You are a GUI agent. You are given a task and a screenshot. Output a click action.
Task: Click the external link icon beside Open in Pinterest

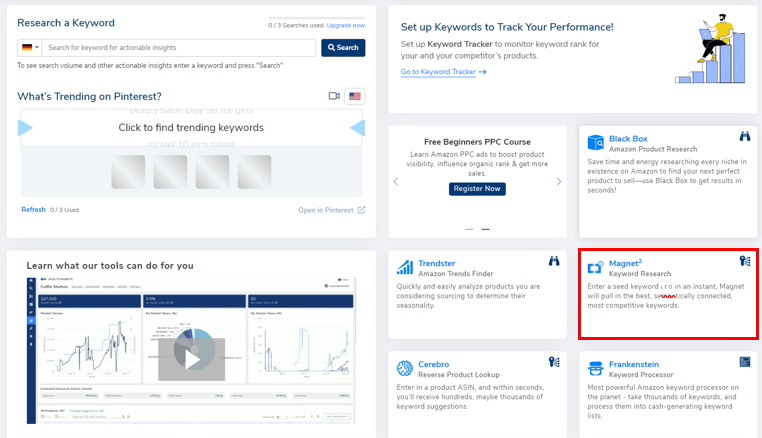pyautogui.click(x=361, y=210)
